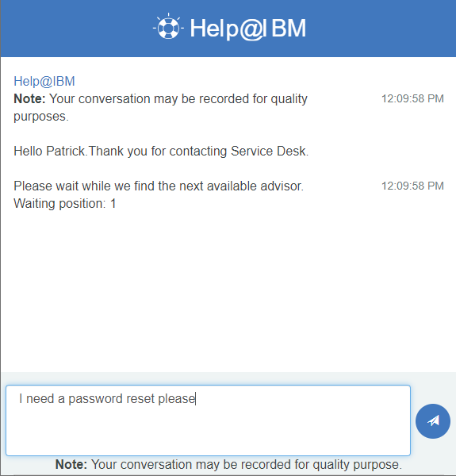Place cursor at end of typed text 'please'

tap(196, 399)
